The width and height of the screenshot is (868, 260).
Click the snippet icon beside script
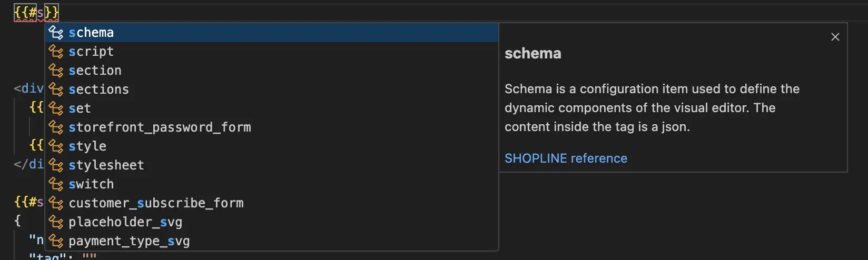point(56,52)
